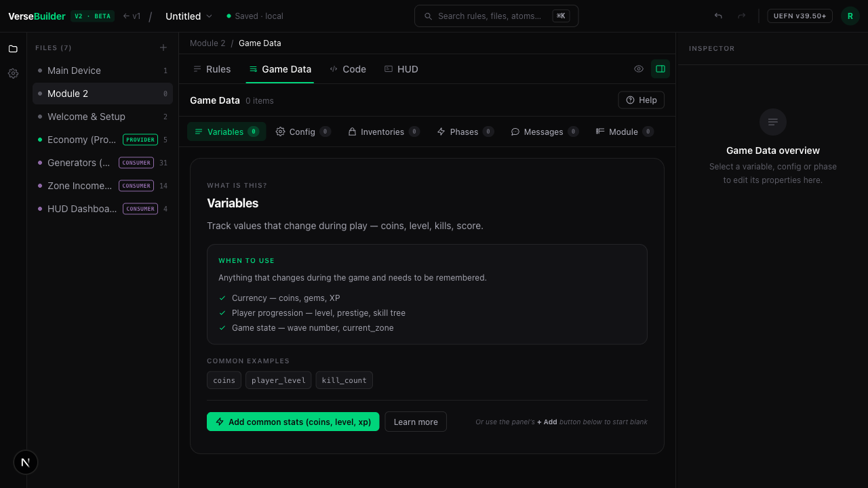868x488 pixels.
Task: Select the Config sub-tab
Action: (x=303, y=131)
